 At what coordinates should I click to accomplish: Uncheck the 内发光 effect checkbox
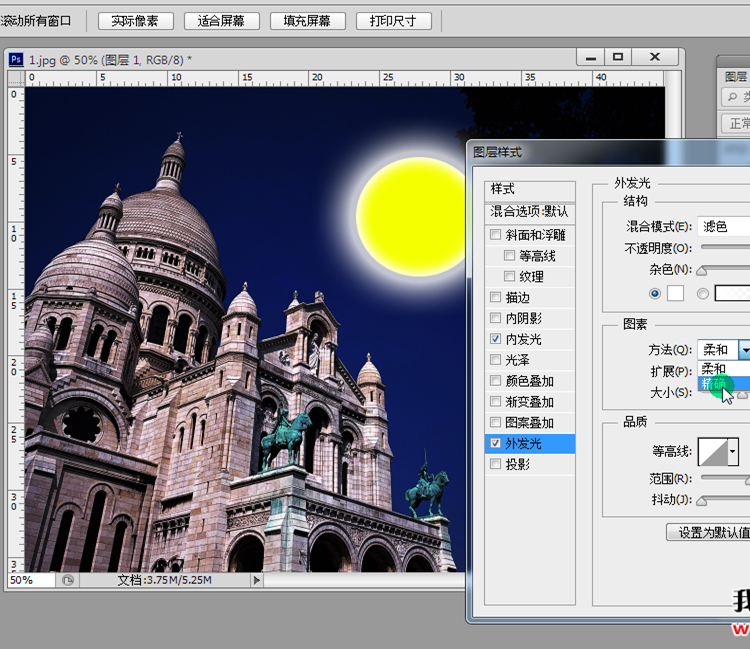point(496,340)
